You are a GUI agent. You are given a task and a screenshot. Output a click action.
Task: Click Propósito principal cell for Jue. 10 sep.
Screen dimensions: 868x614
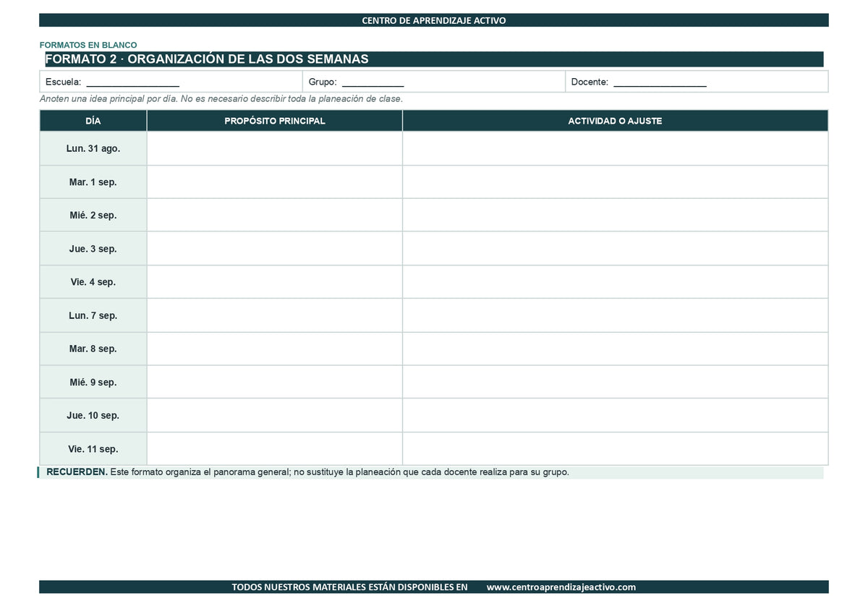click(x=275, y=416)
